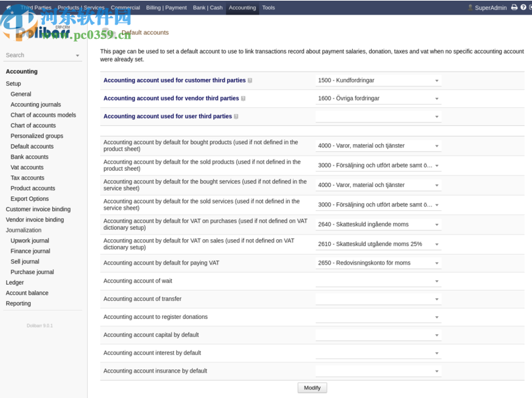Screen dimensions: 532x398
Task: Click the sidebar Search field
Action: [x=39, y=55]
